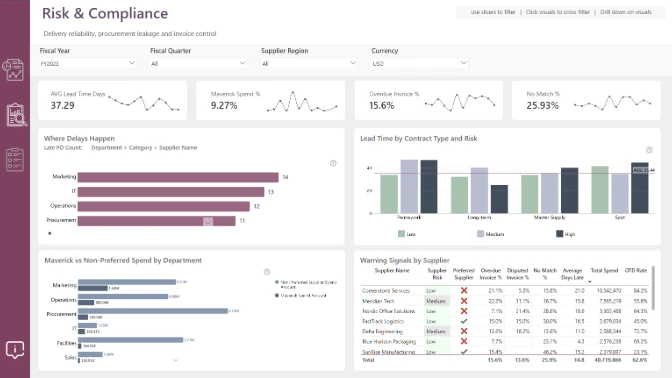This screenshot has height=378, width=672.
Task: Click red X in Nordic Office Solutions row
Action: pyautogui.click(x=464, y=311)
